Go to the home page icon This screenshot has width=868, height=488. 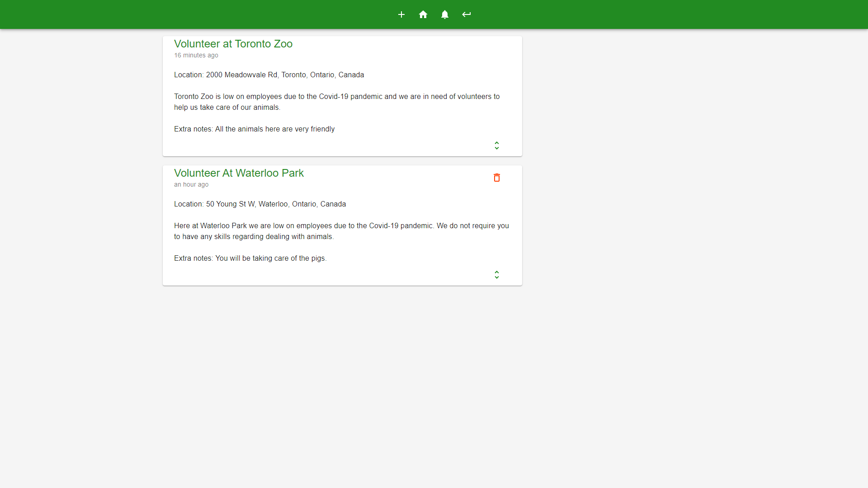423,14
